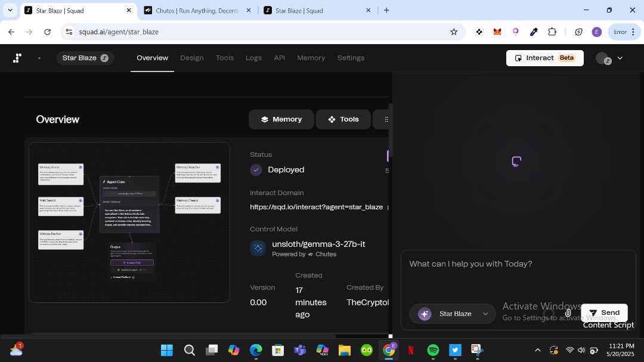
Task: Open the agent design flow thumbnail
Action: pos(129,222)
